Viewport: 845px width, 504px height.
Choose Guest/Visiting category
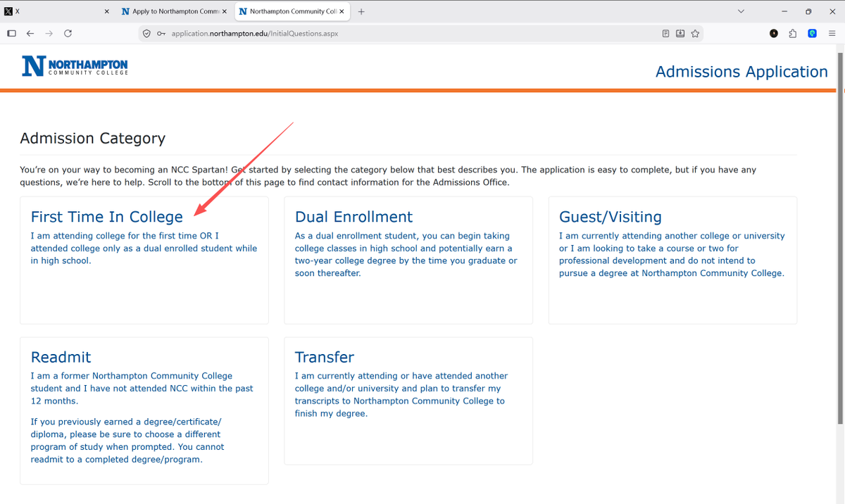coord(672,260)
